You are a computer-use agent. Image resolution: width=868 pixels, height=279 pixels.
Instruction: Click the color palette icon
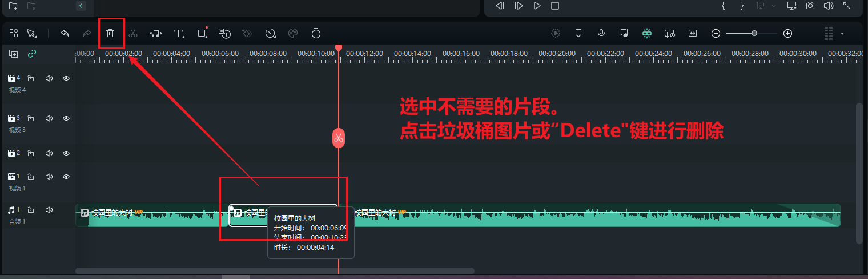click(x=293, y=34)
